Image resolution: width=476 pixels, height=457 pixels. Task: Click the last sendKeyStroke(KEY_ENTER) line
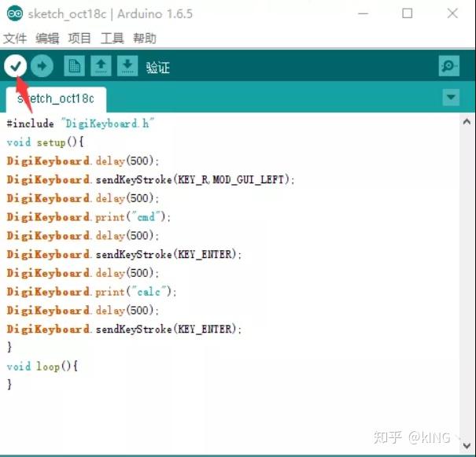(124, 329)
